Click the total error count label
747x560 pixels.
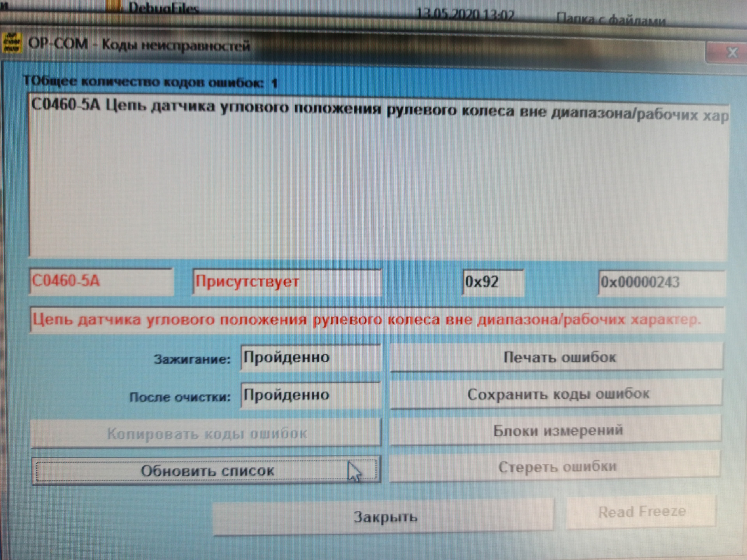pos(150,82)
